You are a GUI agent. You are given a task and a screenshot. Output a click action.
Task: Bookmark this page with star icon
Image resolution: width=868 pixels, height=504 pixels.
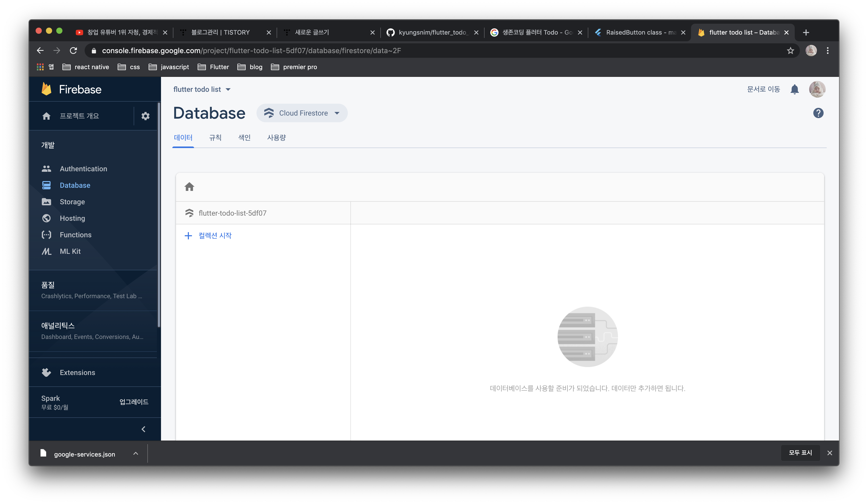tap(790, 51)
